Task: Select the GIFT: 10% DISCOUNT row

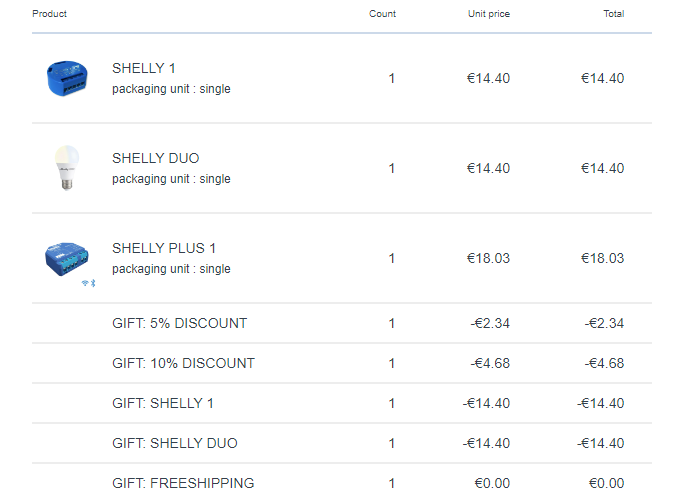Action: coord(342,363)
